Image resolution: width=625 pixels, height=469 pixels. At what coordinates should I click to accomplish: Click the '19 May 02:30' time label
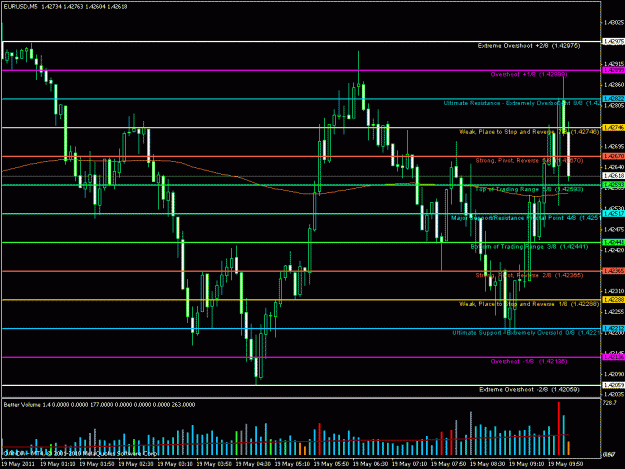click(x=136, y=464)
